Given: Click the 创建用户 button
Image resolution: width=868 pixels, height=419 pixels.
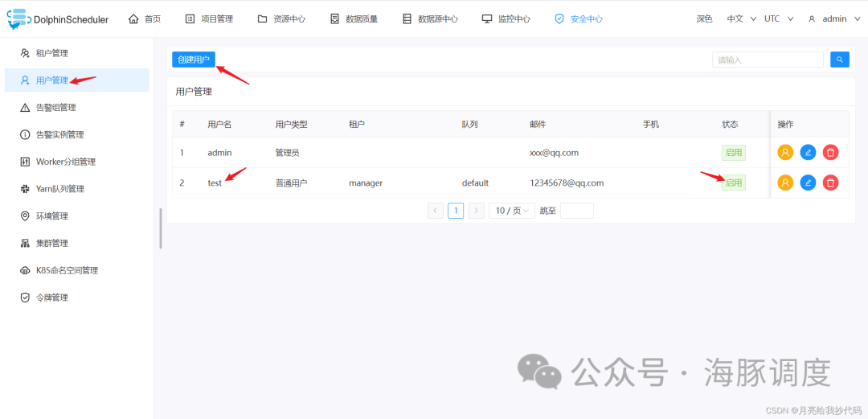Looking at the screenshot, I should coord(194,60).
